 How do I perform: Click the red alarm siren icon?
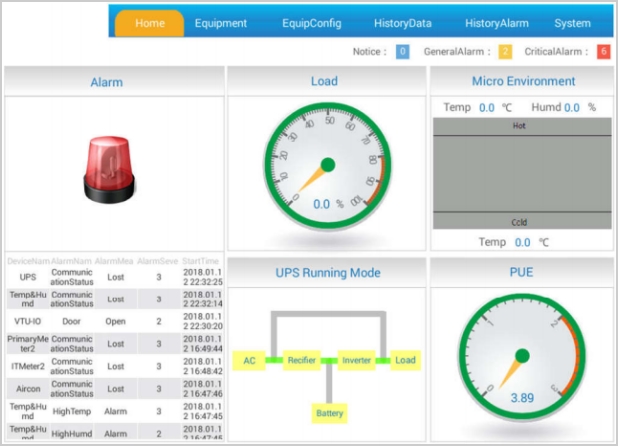[106, 167]
